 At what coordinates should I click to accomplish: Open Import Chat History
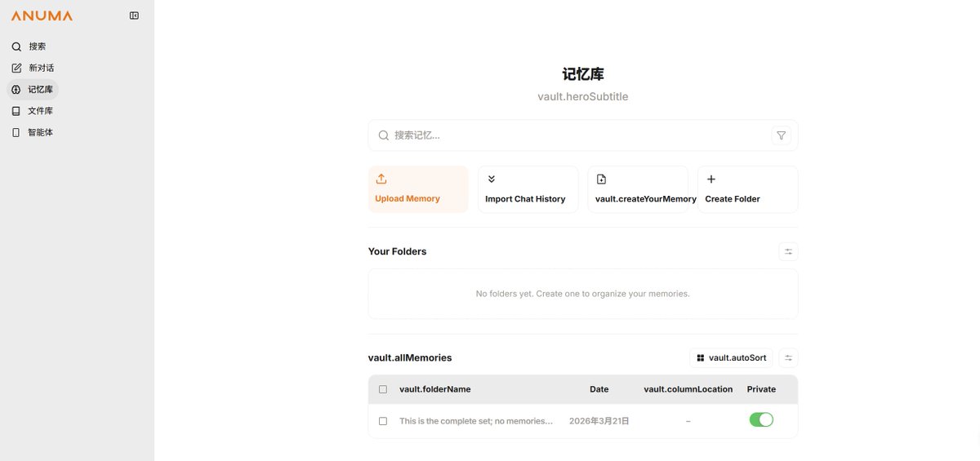coord(528,189)
